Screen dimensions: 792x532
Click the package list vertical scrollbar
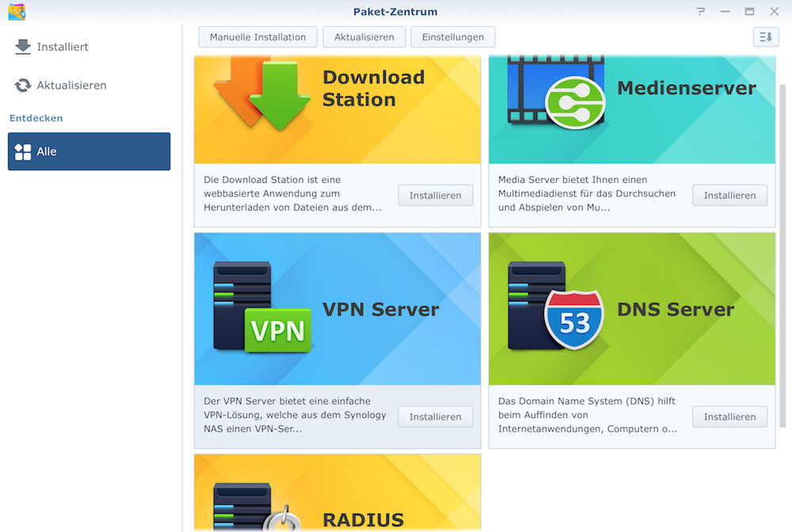click(783, 256)
